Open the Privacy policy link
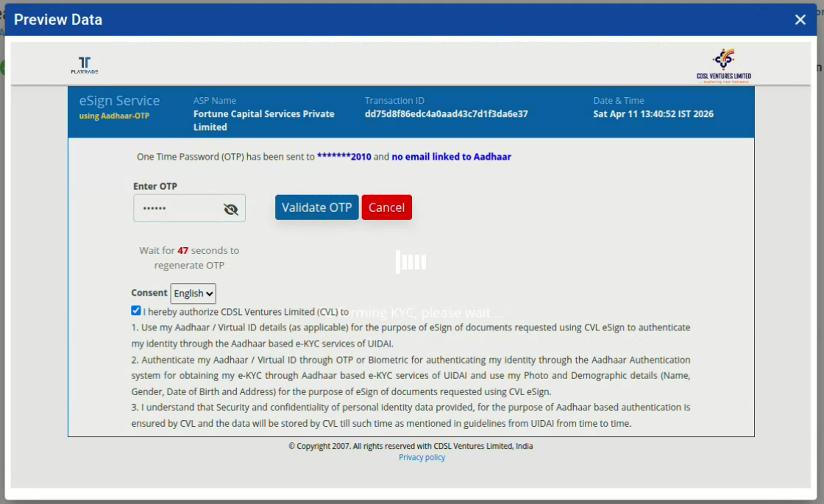This screenshot has width=824, height=504. click(x=422, y=458)
